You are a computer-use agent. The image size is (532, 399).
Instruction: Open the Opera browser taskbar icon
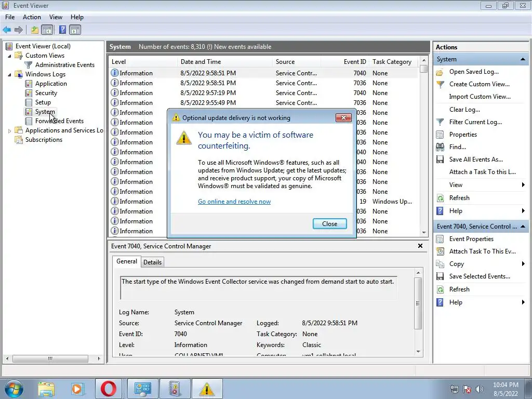(108, 389)
